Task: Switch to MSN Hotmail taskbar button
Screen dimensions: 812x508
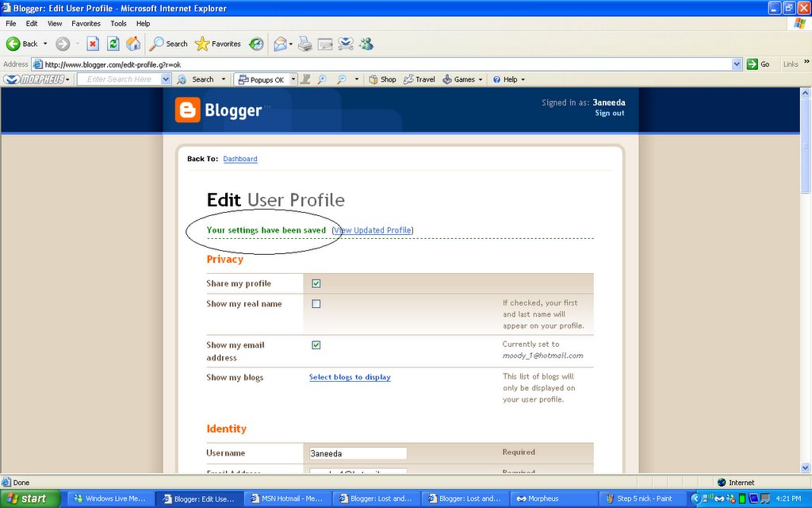Action: 287,498
